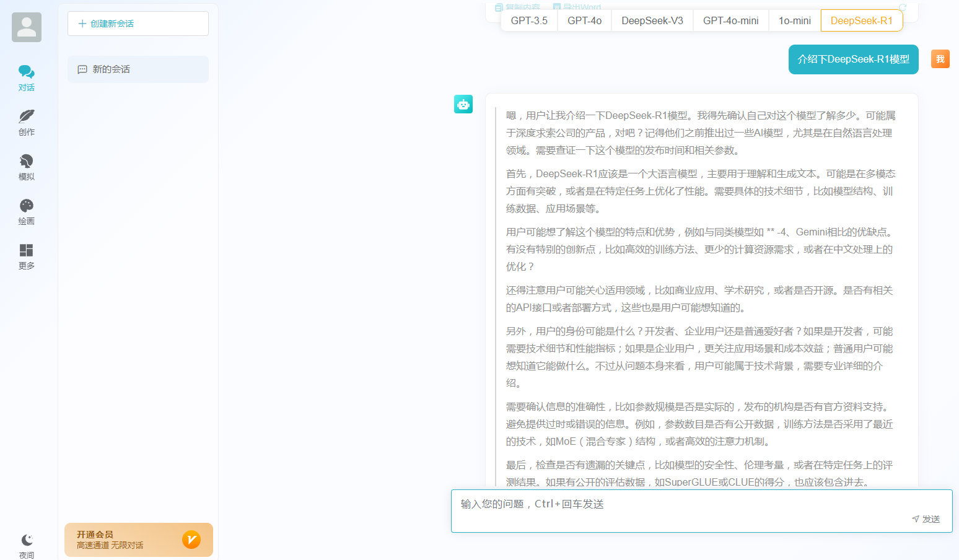Viewport: 959px width, 560px height.
Task: Click the user avatar in the sidebar
Action: [27, 27]
